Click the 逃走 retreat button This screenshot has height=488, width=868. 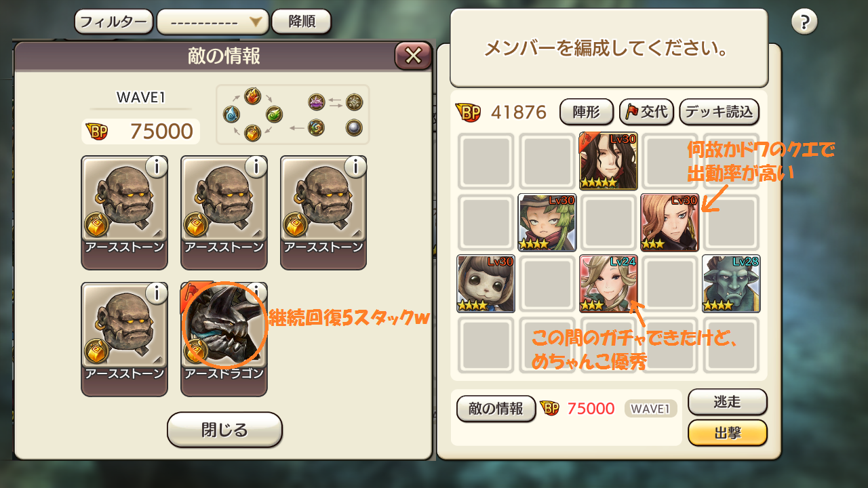point(728,402)
